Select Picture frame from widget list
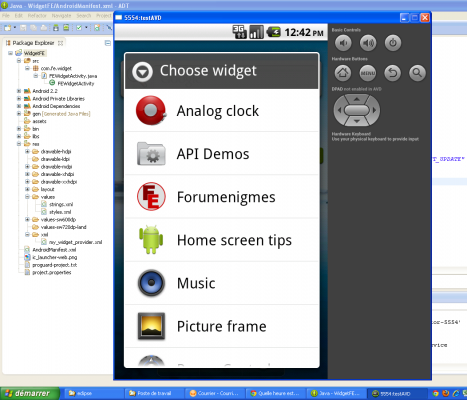This screenshot has height=400, width=467. click(x=222, y=326)
